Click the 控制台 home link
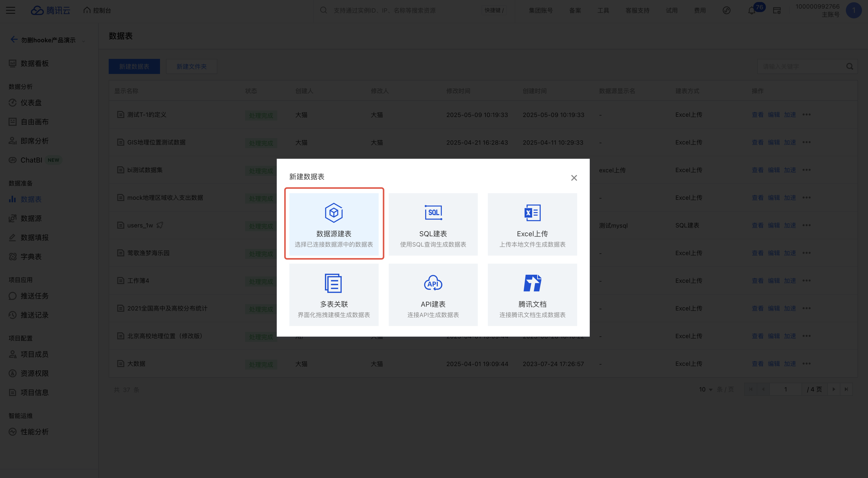Image resolution: width=868 pixels, height=478 pixels. (97, 11)
